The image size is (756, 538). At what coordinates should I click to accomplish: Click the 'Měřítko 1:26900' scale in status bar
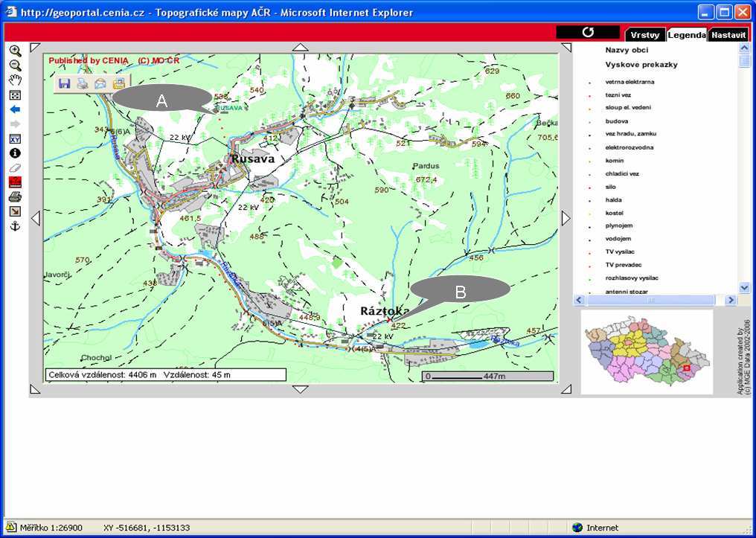point(51,528)
